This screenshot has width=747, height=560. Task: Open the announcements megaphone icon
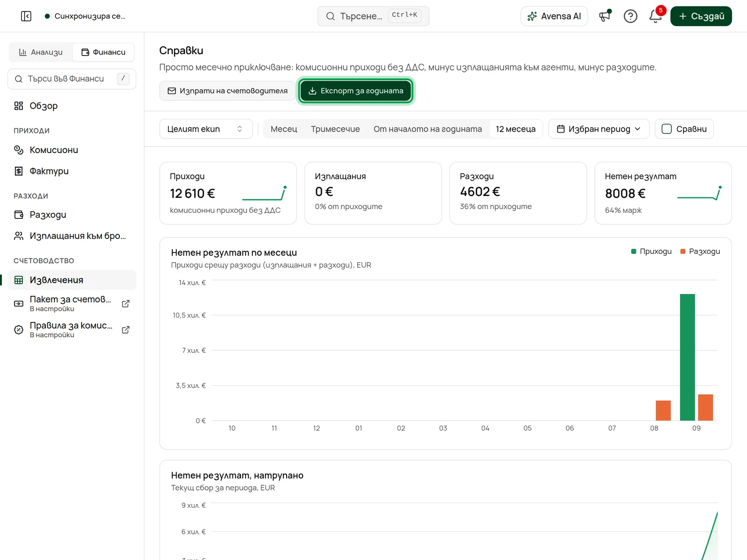605,16
